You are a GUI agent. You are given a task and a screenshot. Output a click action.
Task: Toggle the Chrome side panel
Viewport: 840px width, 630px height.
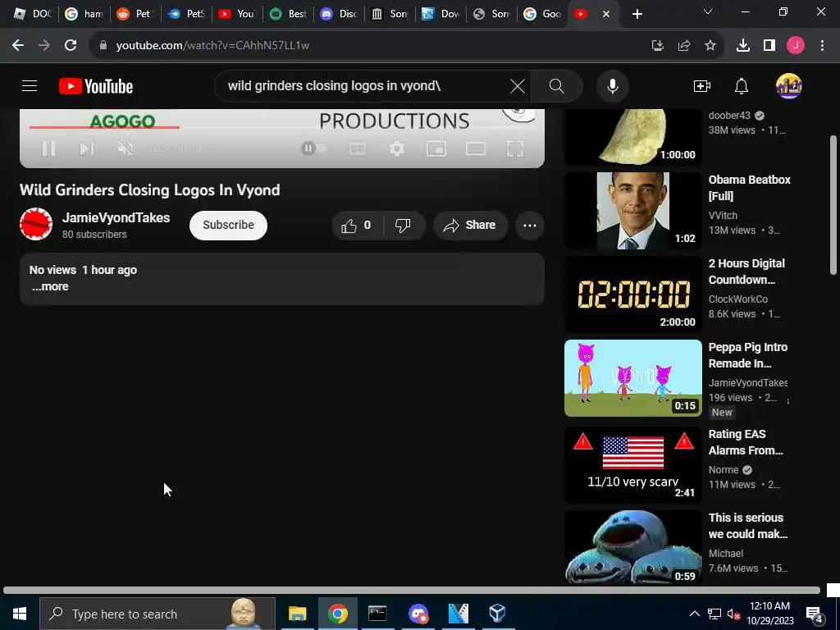769,46
